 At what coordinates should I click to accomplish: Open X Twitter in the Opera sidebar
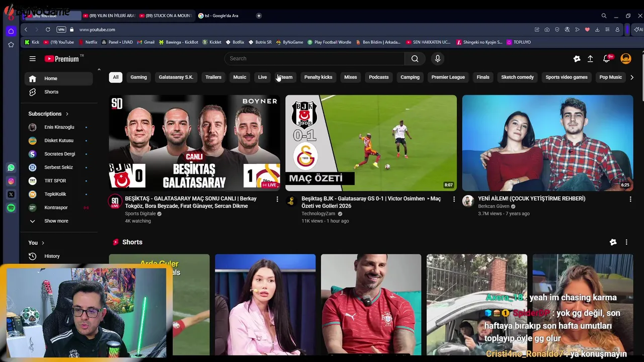[11, 195]
